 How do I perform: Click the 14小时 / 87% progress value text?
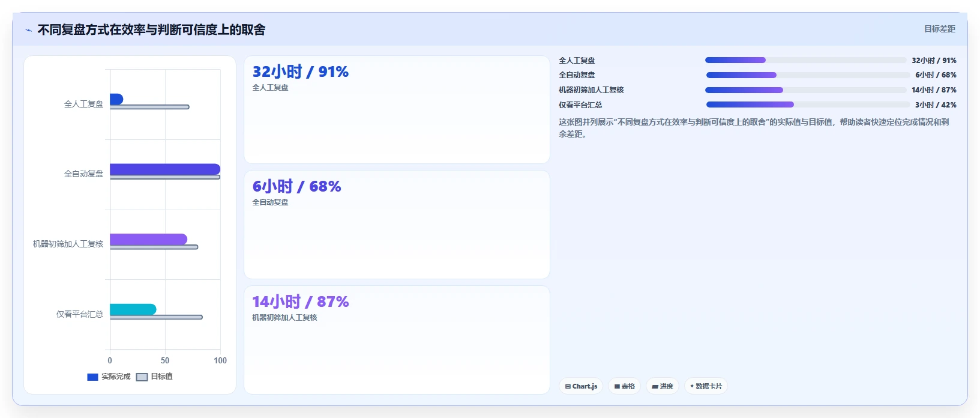pyautogui.click(x=934, y=90)
